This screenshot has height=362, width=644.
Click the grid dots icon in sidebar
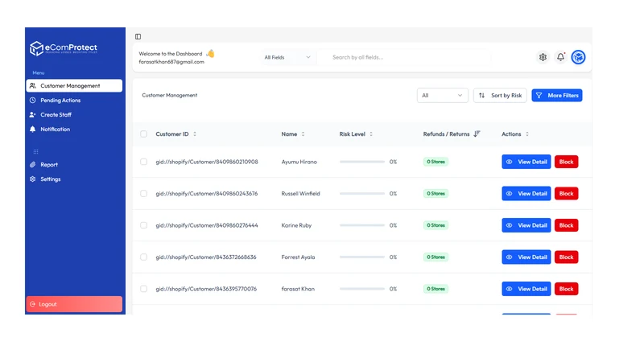click(35, 151)
